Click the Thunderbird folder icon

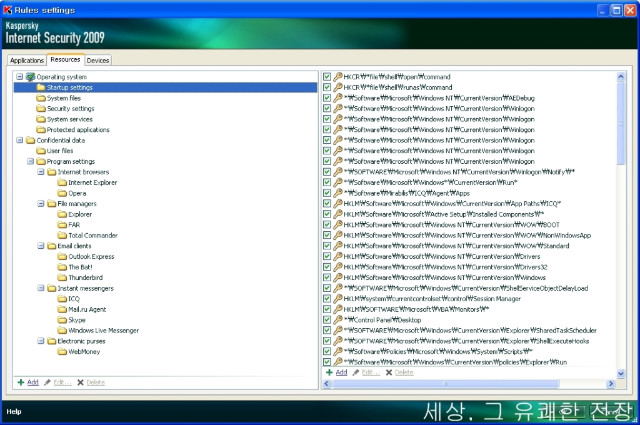pyautogui.click(x=62, y=278)
